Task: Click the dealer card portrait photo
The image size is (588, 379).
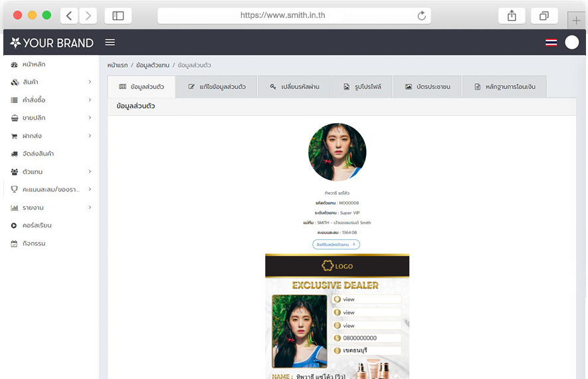Action: point(299,331)
